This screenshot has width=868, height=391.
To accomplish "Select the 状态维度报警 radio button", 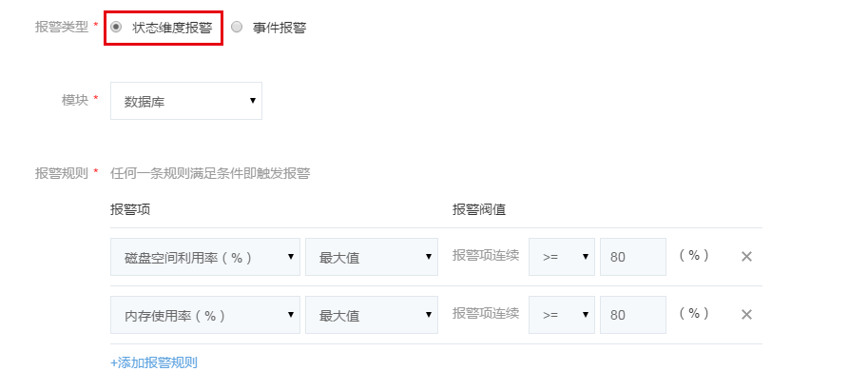I will point(117,28).
